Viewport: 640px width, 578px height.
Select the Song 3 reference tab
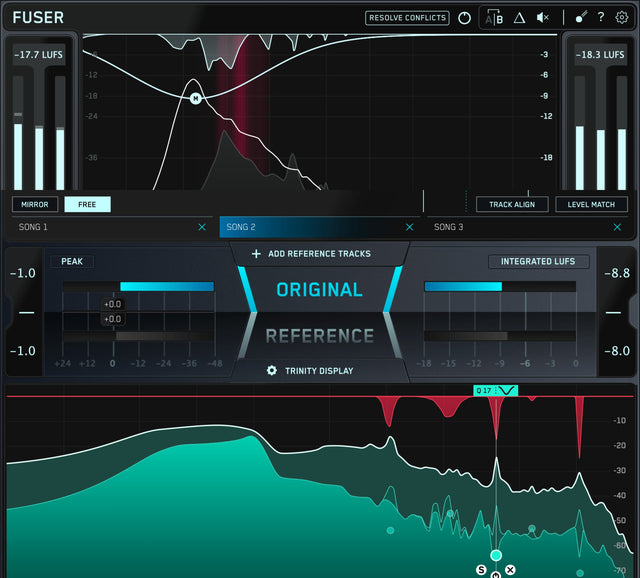pos(515,227)
